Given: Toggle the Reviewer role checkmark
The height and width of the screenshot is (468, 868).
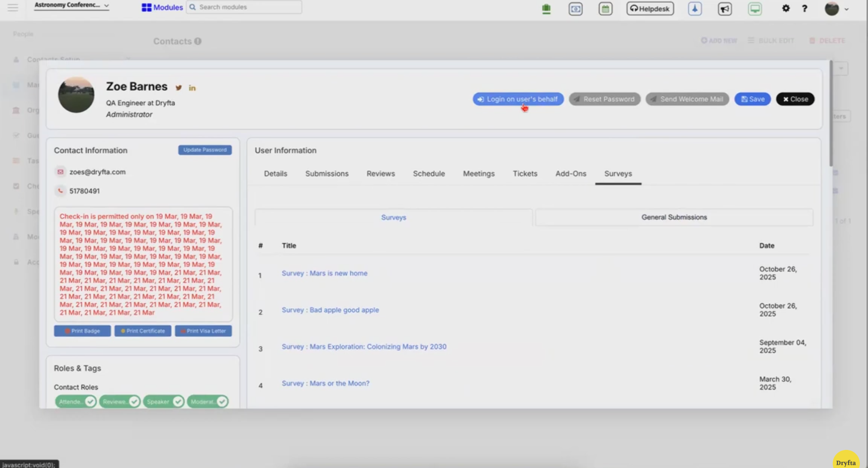Looking at the screenshot, I should click(134, 401).
